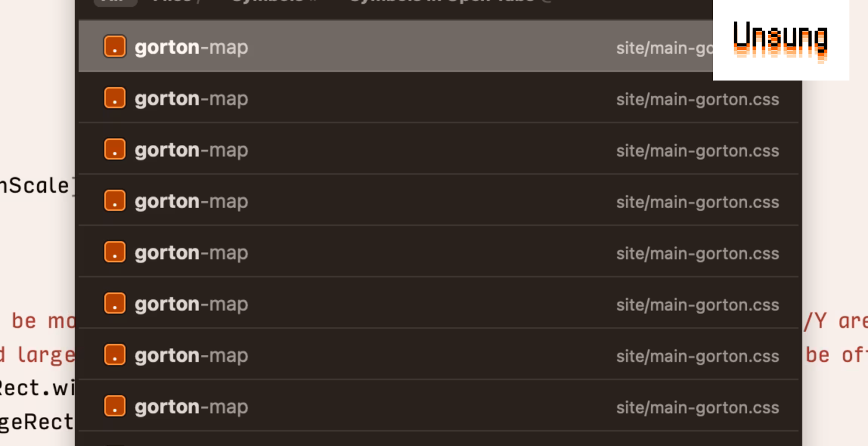Click the Unsung pixel logo badge
Image resolution: width=868 pixels, height=446 pixels.
pos(781,40)
